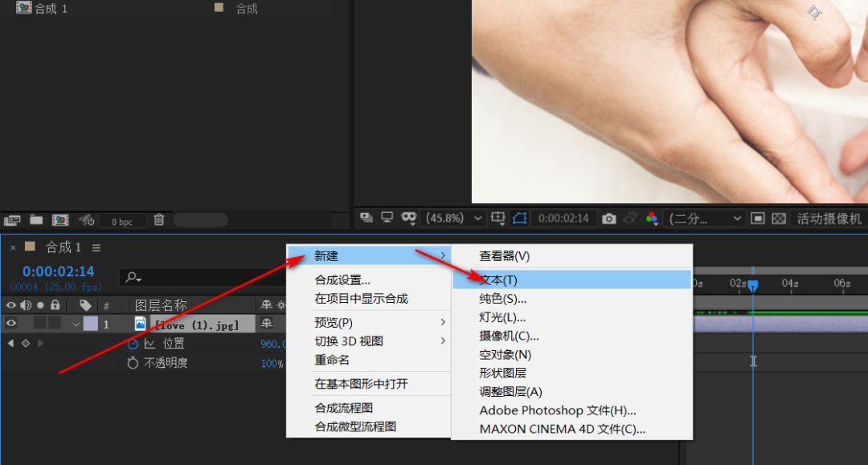Screen dimensions: 868x465
Task: Collapse the [love (1).jpg] layer properties
Action: coord(76,324)
